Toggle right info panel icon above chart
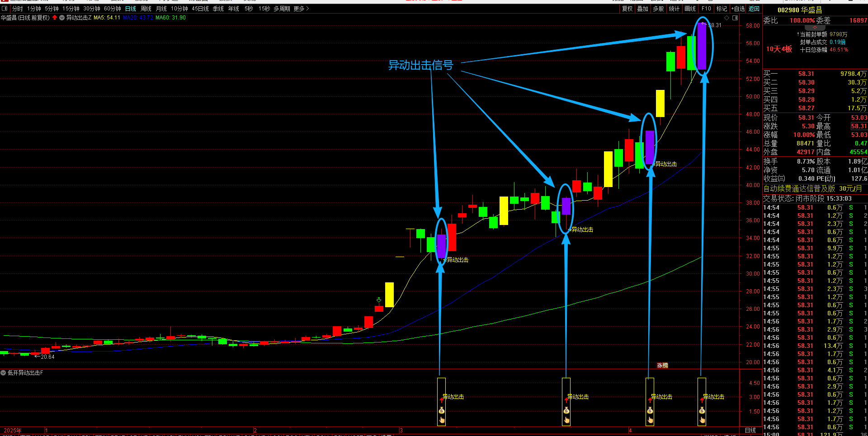 pyautogui.click(x=735, y=18)
